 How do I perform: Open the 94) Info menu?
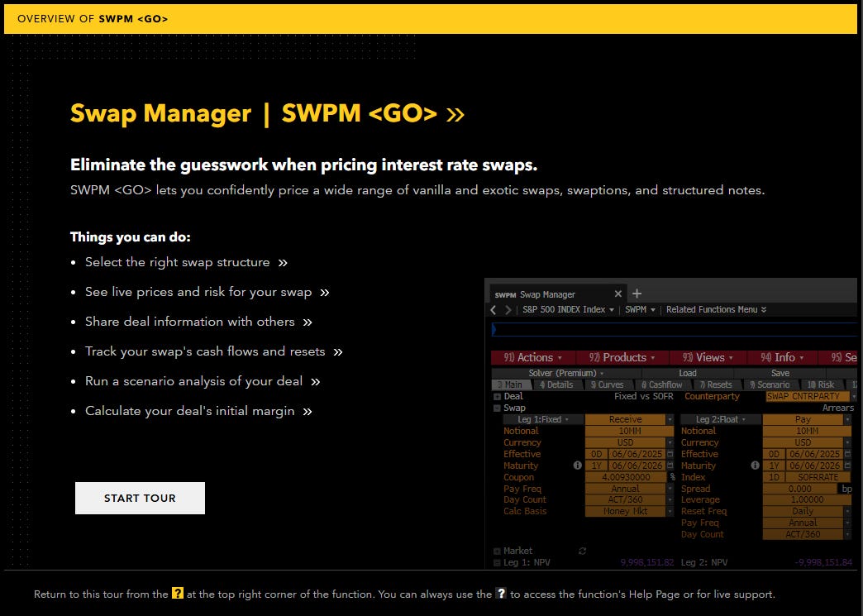click(782, 358)
